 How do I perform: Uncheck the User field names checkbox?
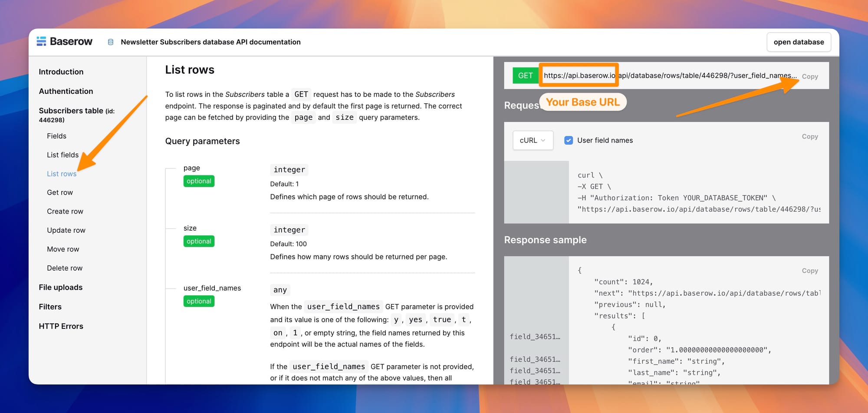click(x=569, y=140)
